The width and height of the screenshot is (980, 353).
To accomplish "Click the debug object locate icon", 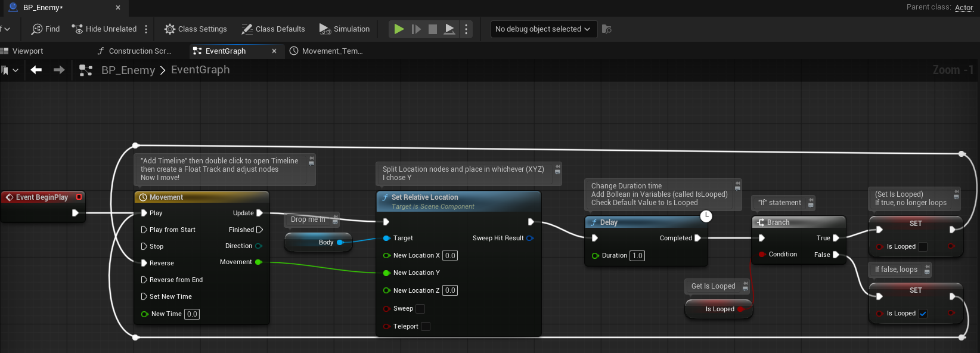I will coord(607,29).
